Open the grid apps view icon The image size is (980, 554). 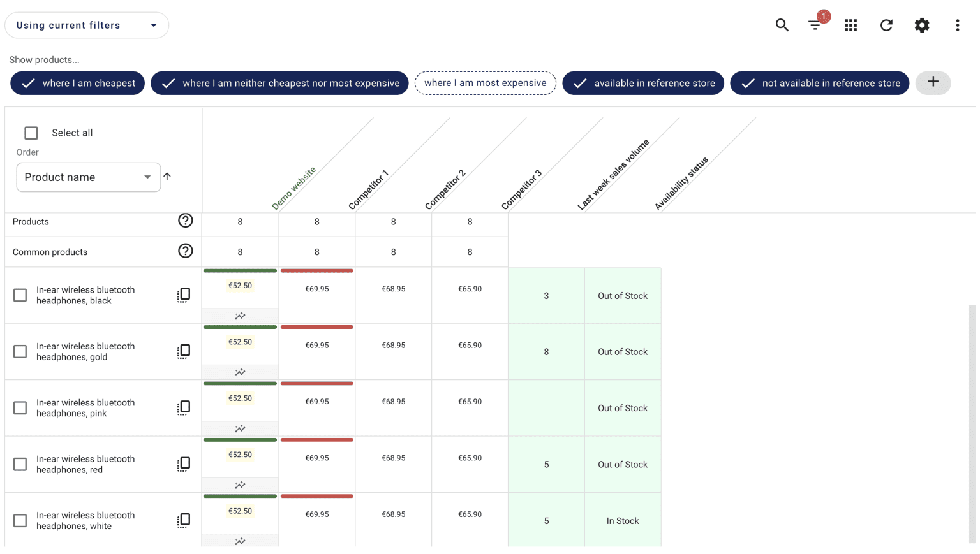[x=850, y=25]
